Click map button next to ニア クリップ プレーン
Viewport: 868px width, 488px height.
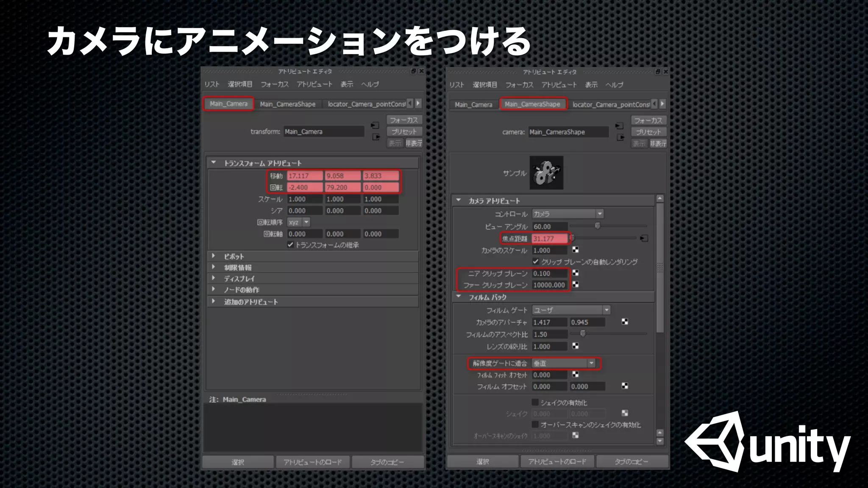pos(576,273)
